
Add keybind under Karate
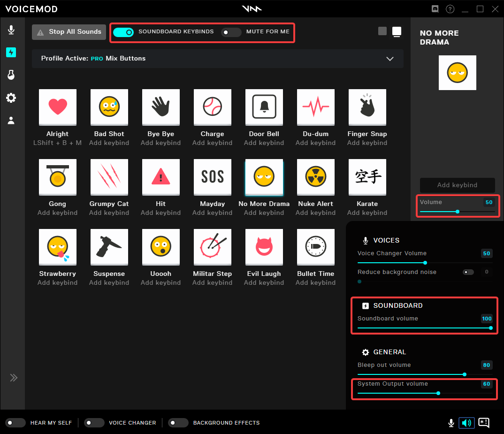367,213
